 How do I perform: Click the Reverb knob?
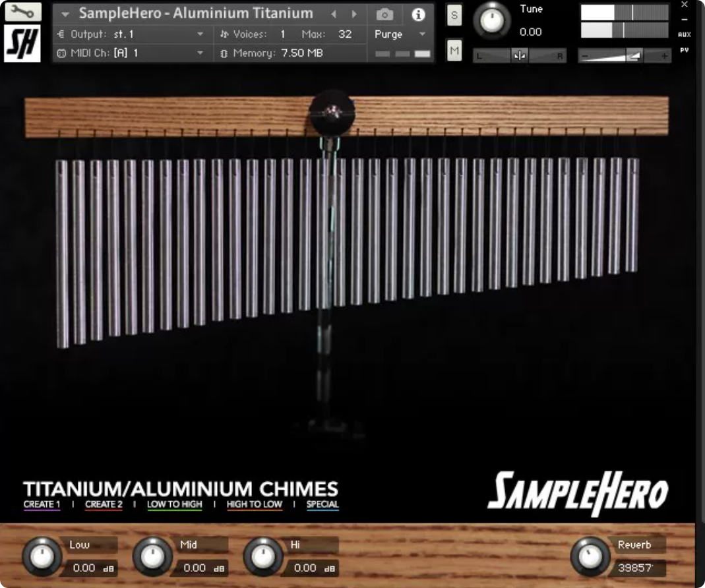click(x=590, y=556)
